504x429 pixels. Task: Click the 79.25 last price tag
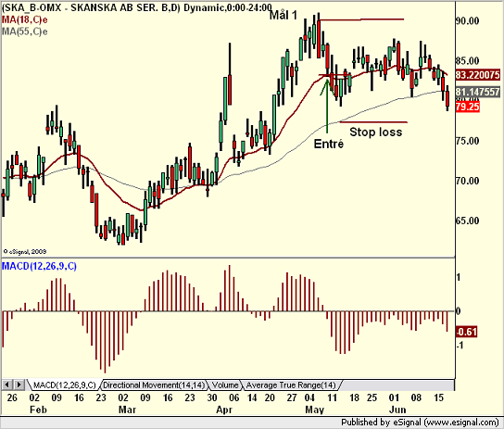tap(467, 107)
